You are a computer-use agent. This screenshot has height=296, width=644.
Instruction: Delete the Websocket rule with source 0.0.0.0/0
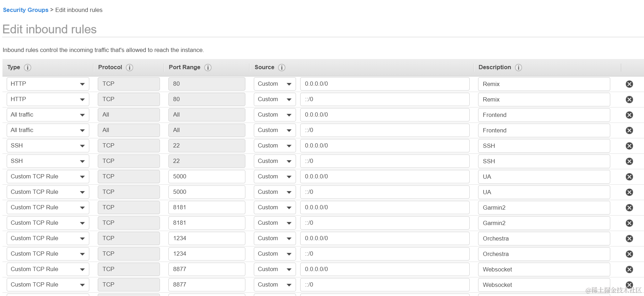(629, 269)
